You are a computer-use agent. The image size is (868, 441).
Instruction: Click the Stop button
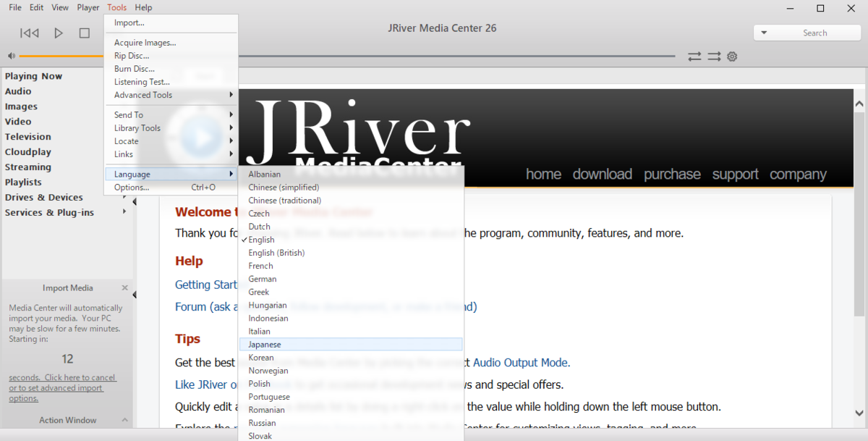pos(84,33)
